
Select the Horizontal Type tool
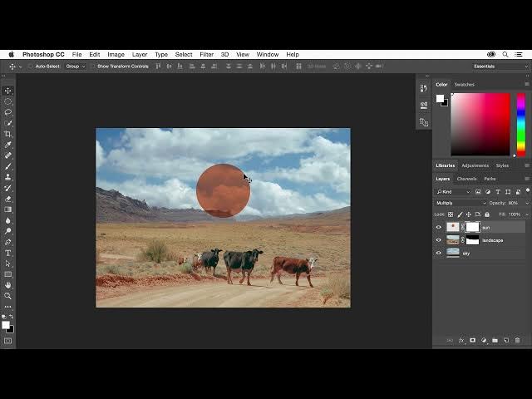tap(8, 253)
